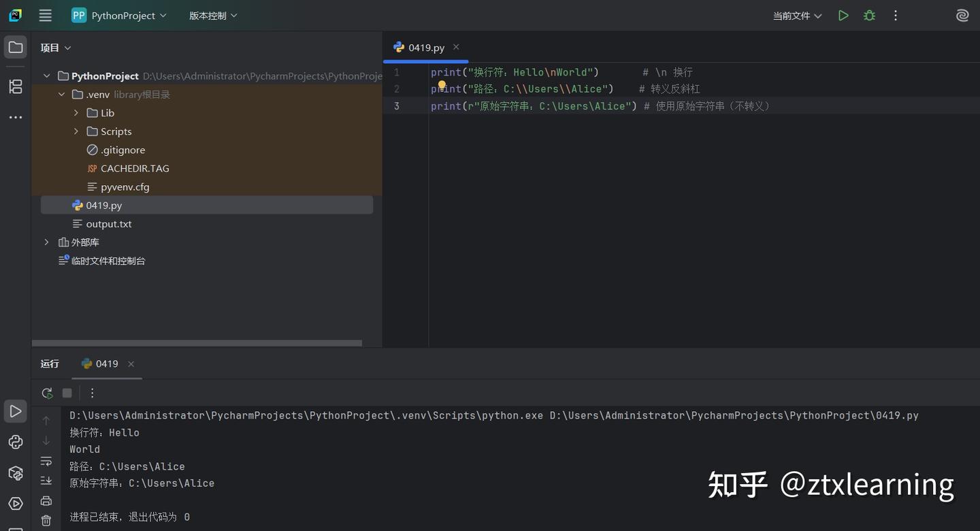Stop the running process icon

click(67, 393)
